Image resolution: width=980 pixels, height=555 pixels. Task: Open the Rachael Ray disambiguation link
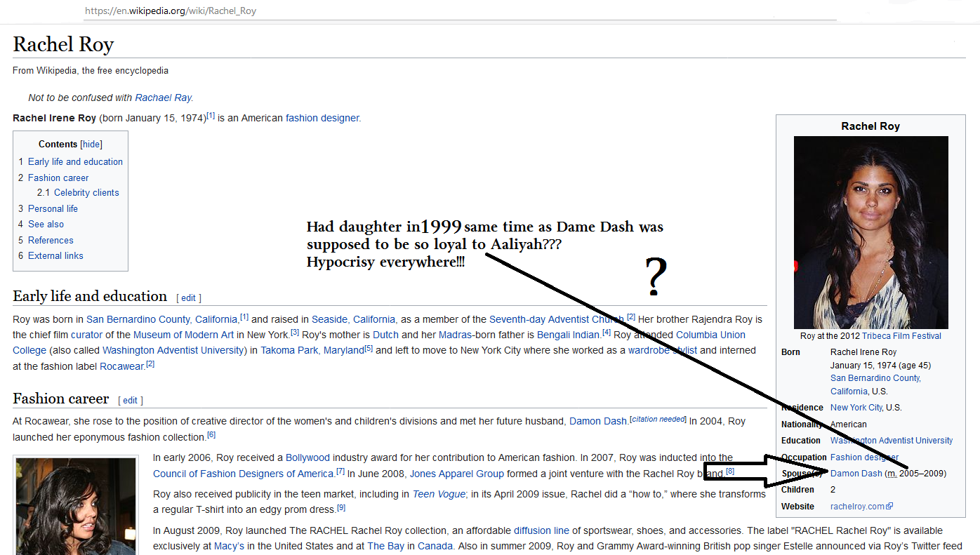click(163, 98)
